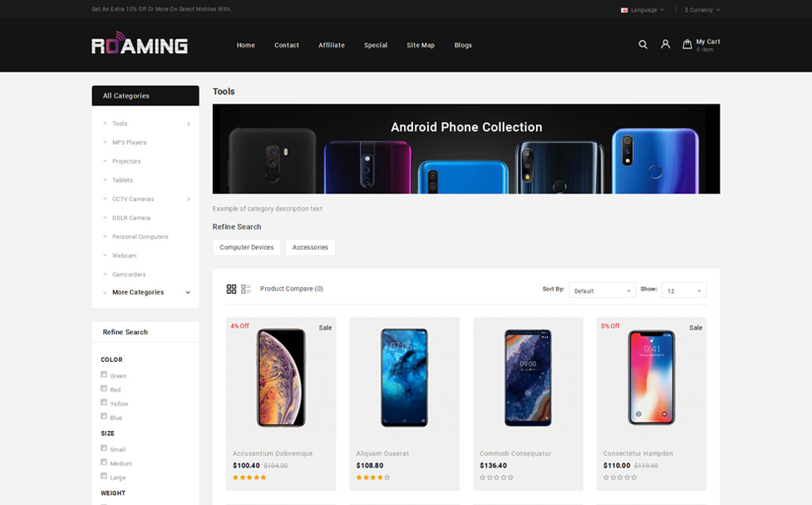Viewport: 812px width, 505px height.
Task: Open the Currency selector
Action: coord(702,10)
